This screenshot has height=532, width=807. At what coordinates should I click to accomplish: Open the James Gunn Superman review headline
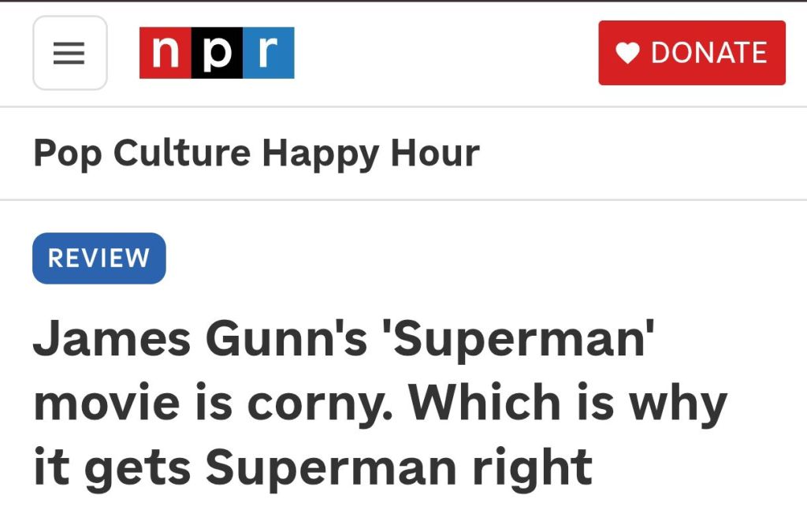point(378,402)
